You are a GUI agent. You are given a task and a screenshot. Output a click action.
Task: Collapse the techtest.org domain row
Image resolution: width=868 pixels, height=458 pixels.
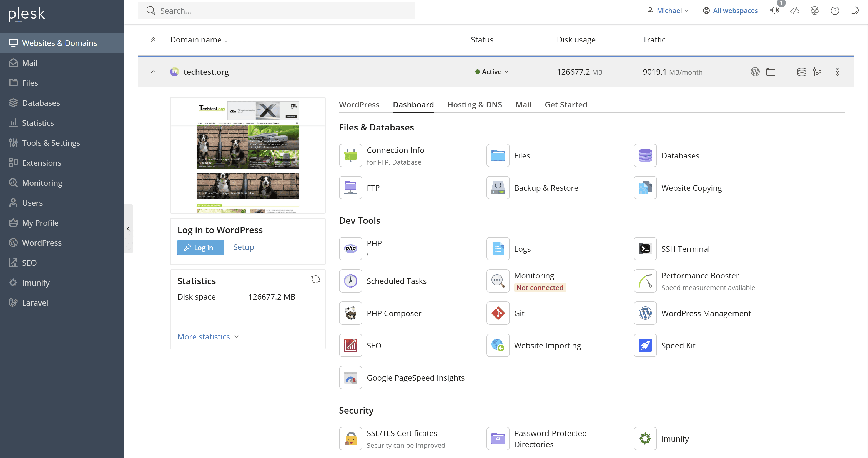point(153,72)
